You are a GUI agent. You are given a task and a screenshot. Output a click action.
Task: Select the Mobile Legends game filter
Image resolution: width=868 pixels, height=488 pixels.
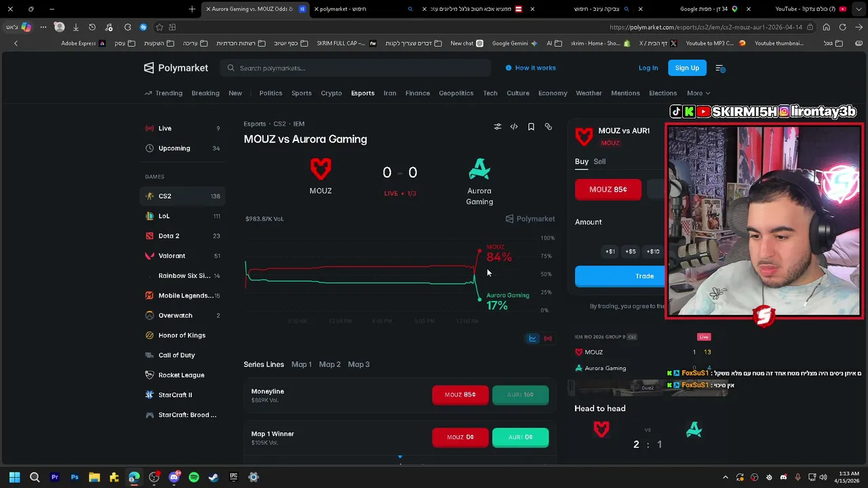[182, 296]
